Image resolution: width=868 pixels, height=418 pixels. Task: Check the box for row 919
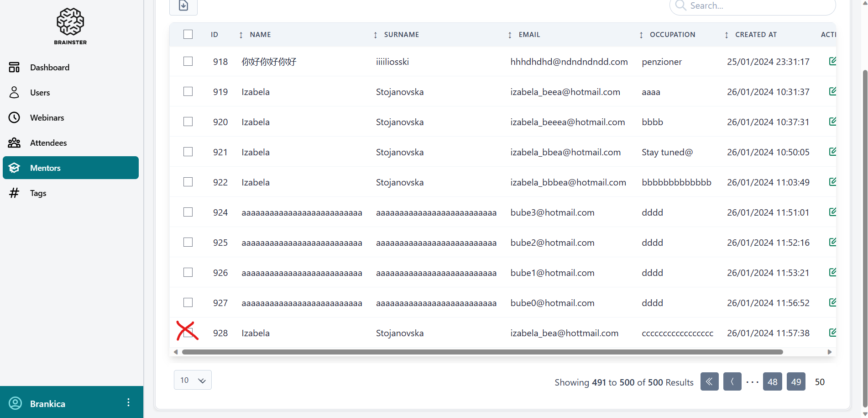pyautogui.click(x=188, y=91)
